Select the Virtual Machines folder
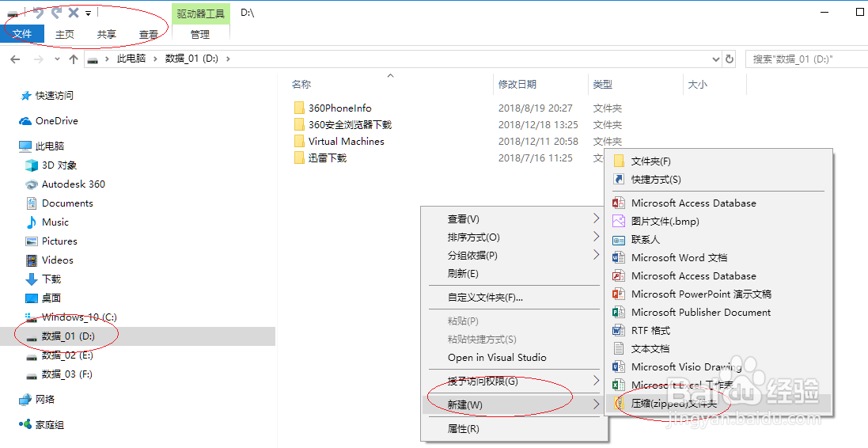The width and height of the screenshot is (868, 448). [346, 141]
